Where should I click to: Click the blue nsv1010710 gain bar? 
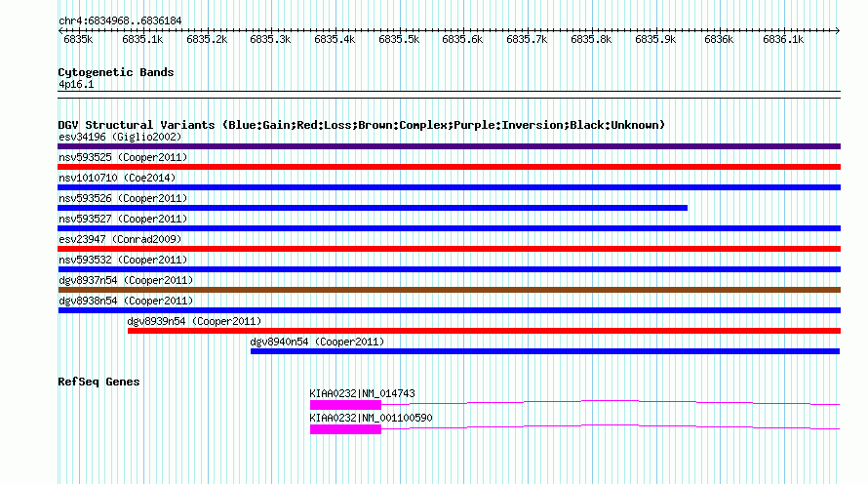click(x=449, y=187)
